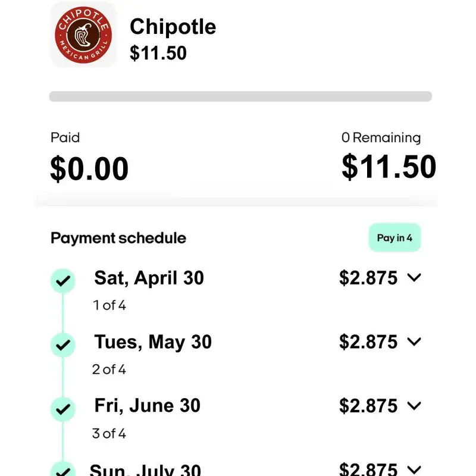The image size is (476, 476).
Task: Click the $0.00 Paid amount
Action: pyautogui.click(x=89, y=168)
